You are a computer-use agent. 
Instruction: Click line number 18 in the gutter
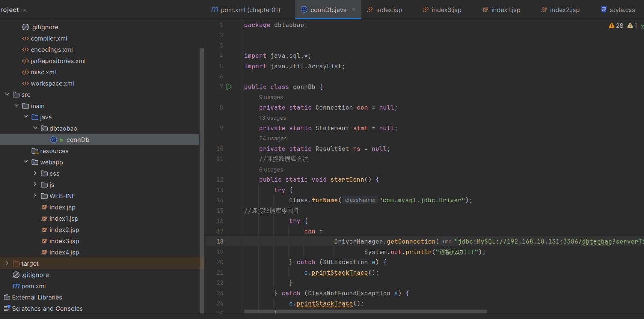point(220,241)
